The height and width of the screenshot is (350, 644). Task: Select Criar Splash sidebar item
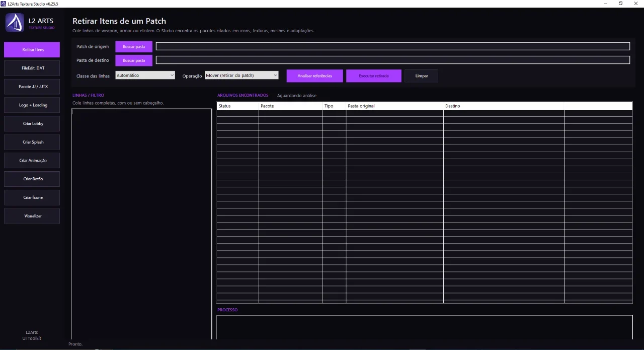point(32,142)
